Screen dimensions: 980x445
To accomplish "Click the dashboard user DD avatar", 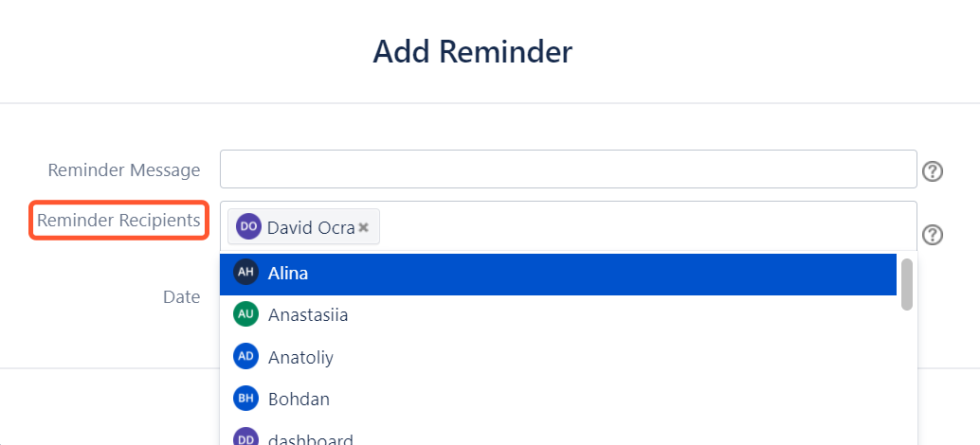I will pos(245,438).
